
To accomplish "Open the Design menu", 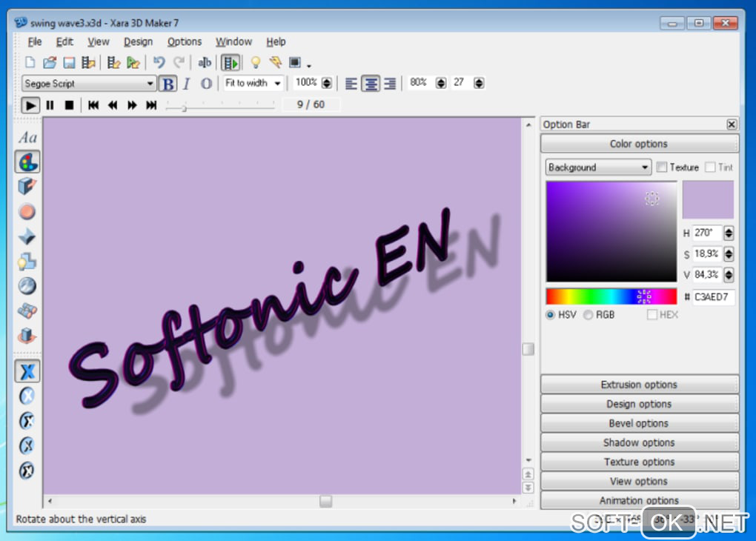I will (x=138, y=42).
